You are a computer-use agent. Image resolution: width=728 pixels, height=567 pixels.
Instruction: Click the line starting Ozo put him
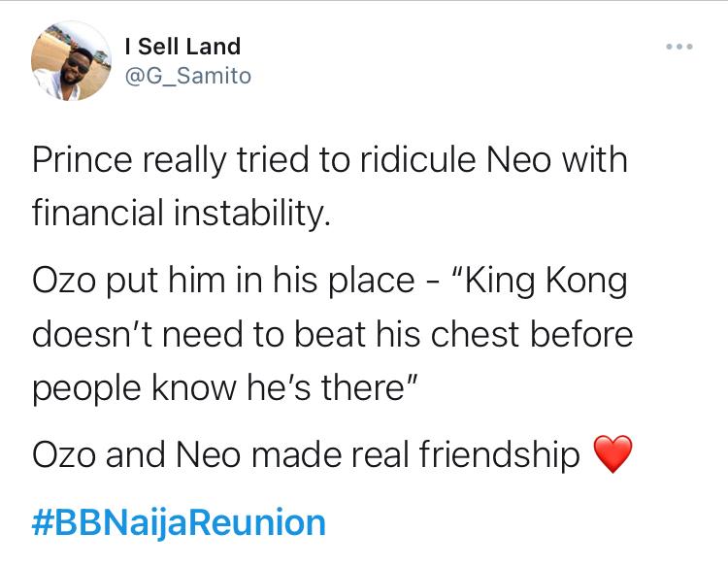(330, 282)
